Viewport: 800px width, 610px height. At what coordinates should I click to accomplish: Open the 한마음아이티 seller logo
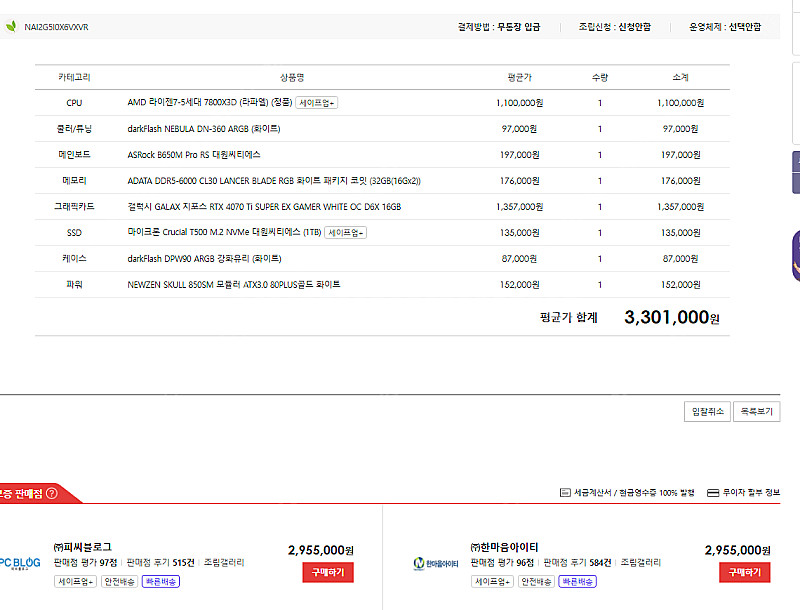click(x=436, y=563)
